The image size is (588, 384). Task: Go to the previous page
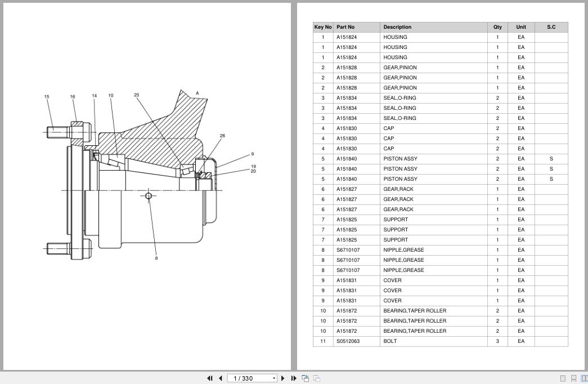[221, 378]
